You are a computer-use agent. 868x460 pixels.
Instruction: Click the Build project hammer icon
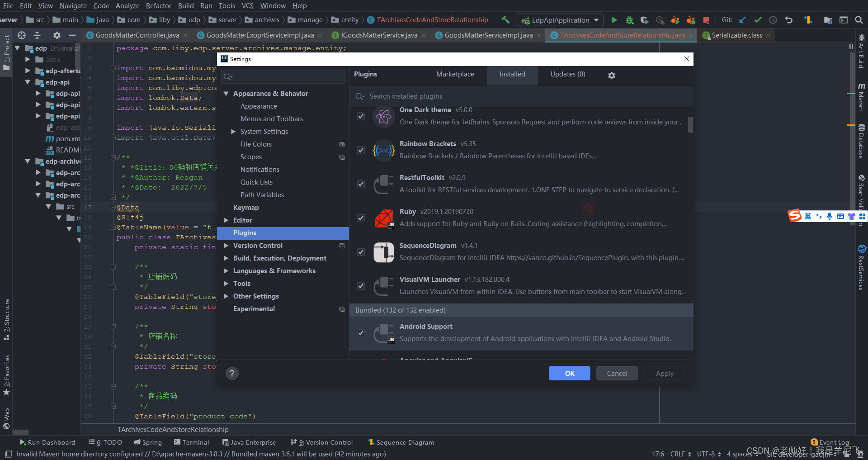506,20
